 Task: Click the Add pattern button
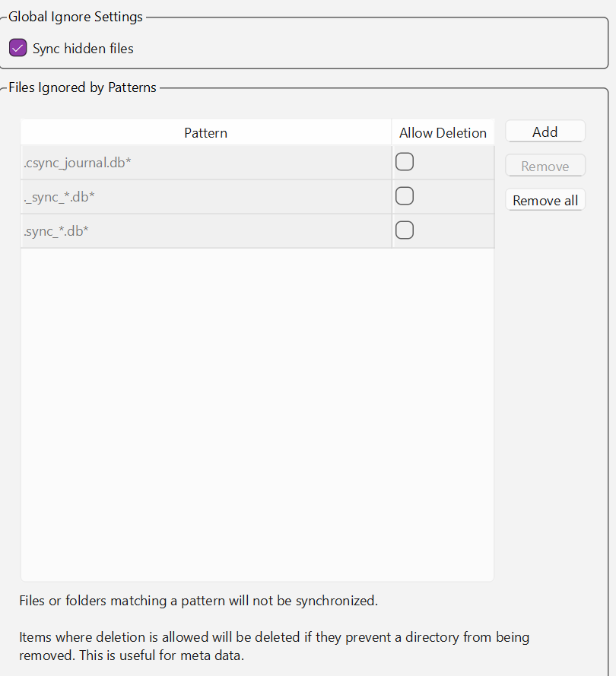point(545,132)
